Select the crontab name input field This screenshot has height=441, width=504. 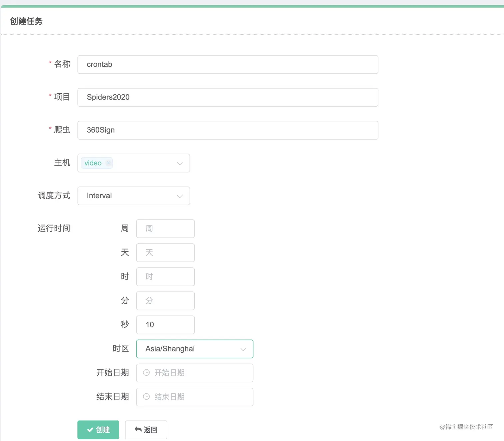click(228, 64)
